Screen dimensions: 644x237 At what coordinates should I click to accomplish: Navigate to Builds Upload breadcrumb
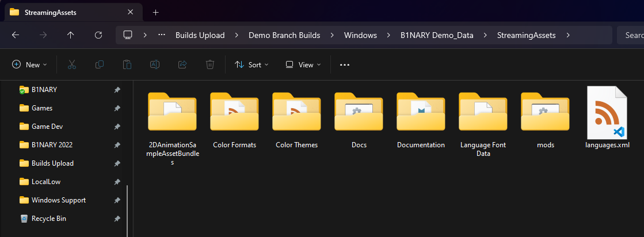200,35
